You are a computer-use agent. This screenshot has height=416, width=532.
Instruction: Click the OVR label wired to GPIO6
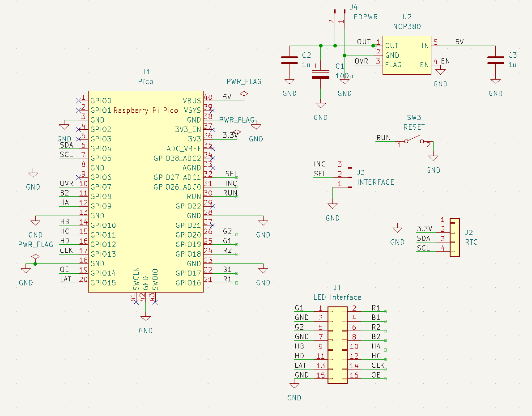pos(65,183)
